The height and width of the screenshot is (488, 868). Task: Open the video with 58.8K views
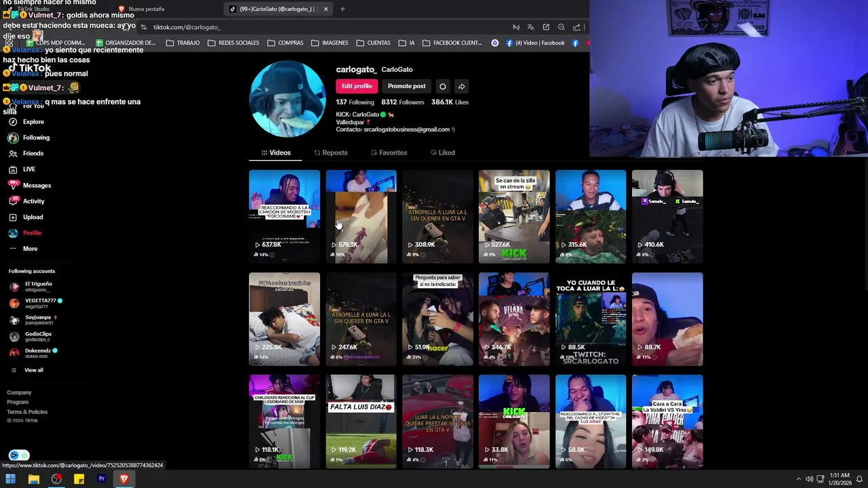(591, 422)
